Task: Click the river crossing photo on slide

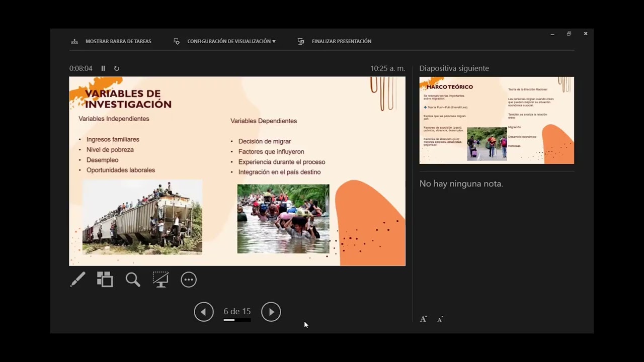Action: (x=283, y=219)
